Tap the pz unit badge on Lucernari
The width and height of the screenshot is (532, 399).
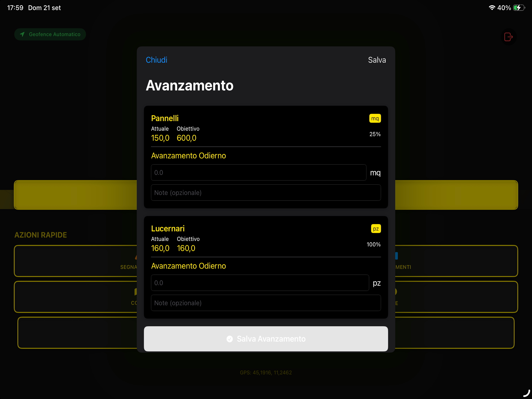coord(376,228)
